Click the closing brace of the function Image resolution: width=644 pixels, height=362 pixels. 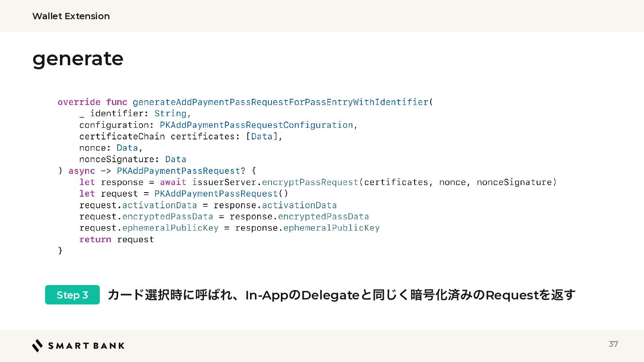[x=60, y=251]
